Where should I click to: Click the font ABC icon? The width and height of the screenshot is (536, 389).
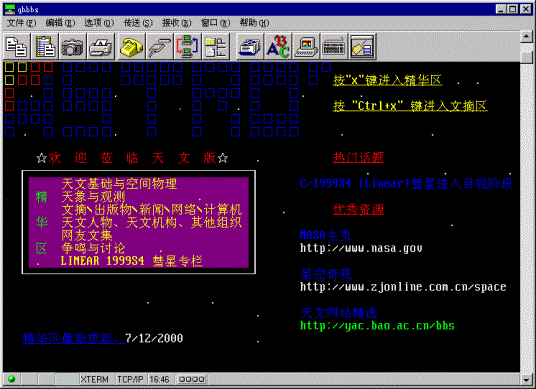278,46
